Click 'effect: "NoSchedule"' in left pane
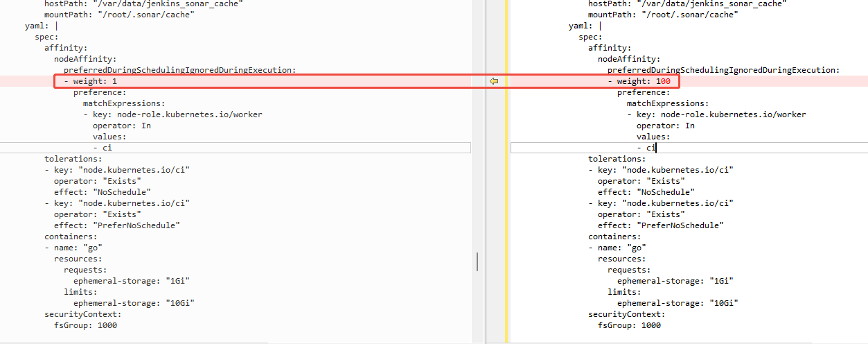The height and width of the screenshot is (344, 868). click(x=103, y=192)
